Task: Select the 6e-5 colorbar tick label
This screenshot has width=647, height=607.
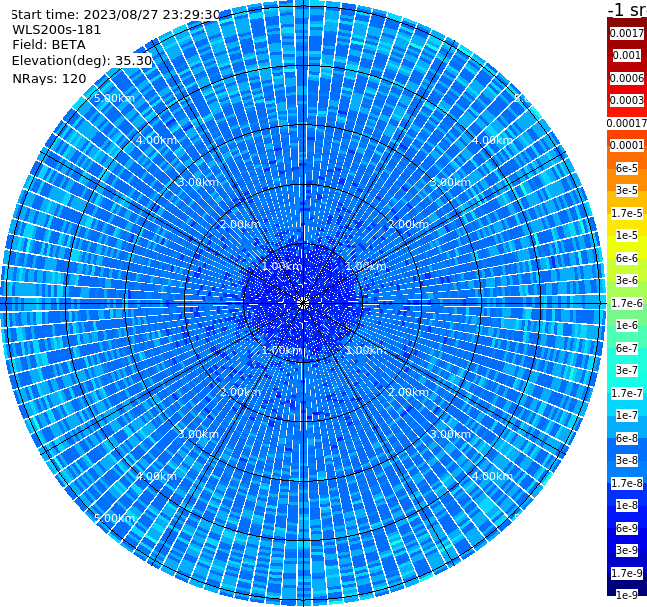Action: [627, 168]
